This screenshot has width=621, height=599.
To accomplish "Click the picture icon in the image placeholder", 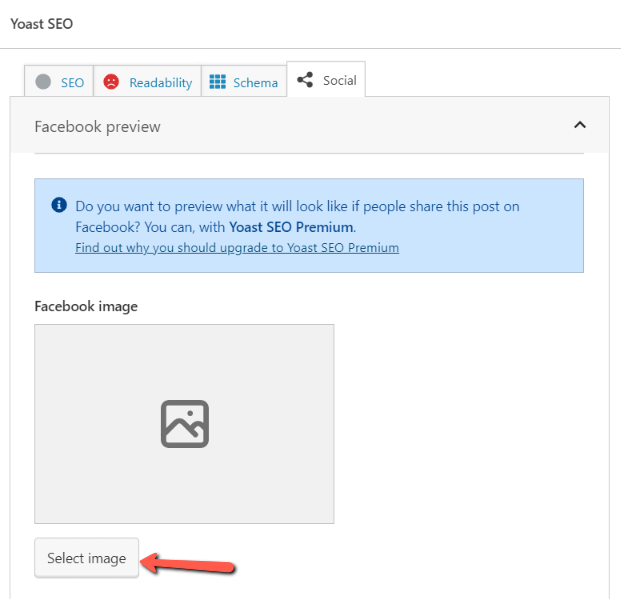I will tap(185, 424).
